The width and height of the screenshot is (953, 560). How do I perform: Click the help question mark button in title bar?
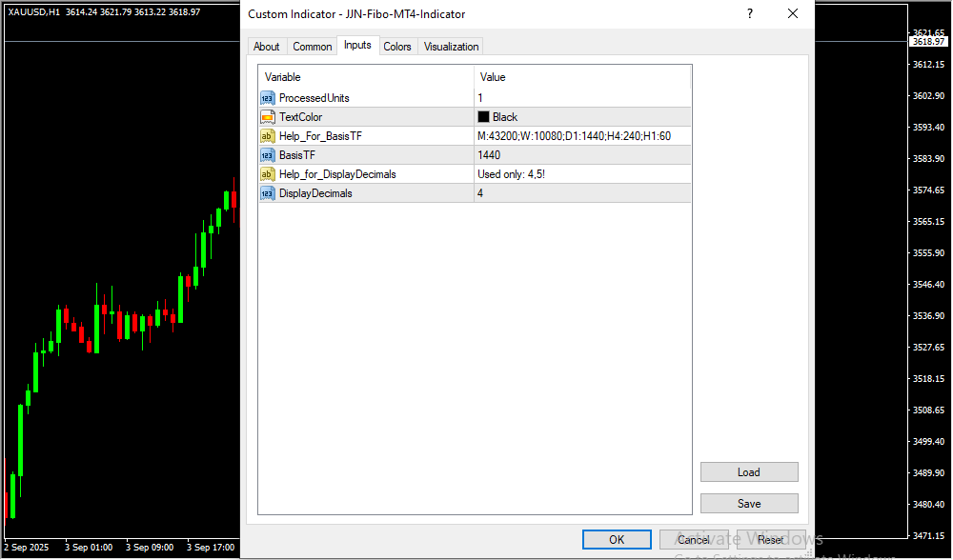pyautogui.click(x=750, y=14)
